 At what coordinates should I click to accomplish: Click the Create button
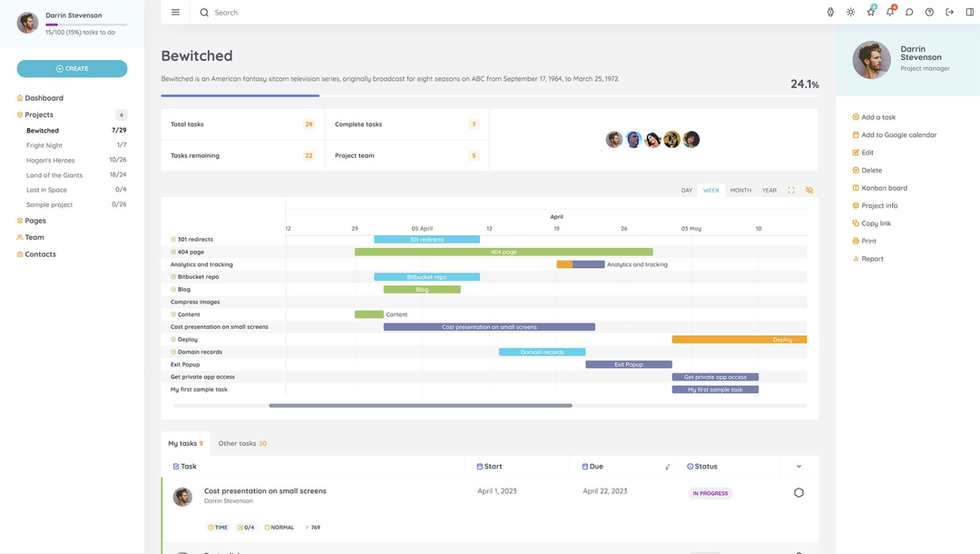click(x=72, y=69)
